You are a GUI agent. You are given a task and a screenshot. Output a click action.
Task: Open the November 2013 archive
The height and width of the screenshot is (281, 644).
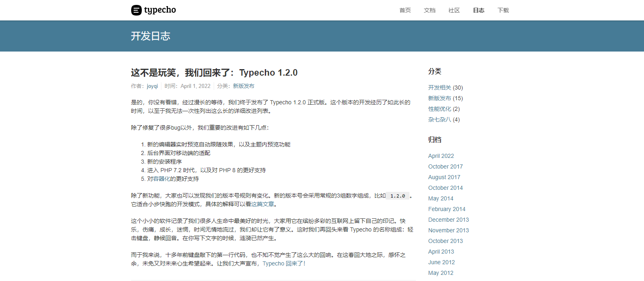coord(448,230)
